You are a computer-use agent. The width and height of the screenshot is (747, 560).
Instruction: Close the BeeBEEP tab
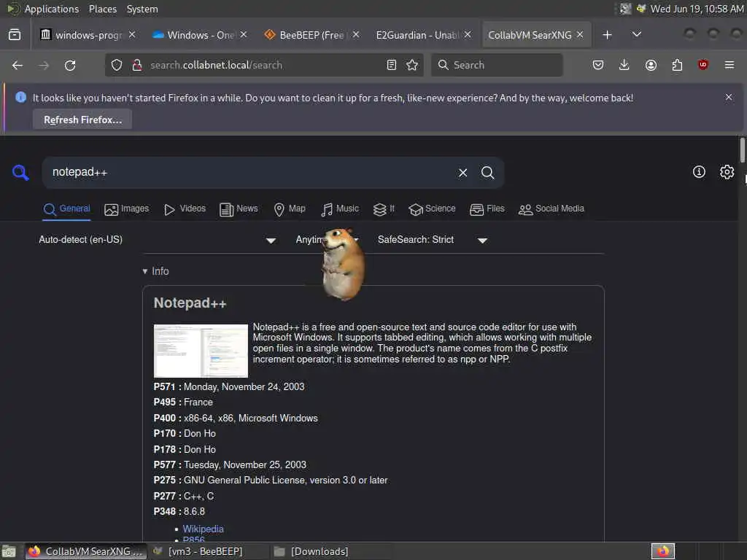[x=356, y=35]
